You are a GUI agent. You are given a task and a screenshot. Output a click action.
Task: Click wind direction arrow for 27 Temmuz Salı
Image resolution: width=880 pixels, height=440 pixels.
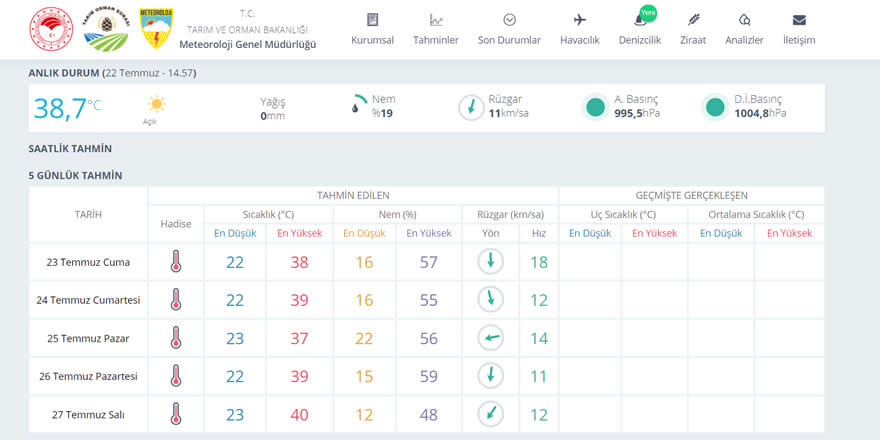[490, 413]
